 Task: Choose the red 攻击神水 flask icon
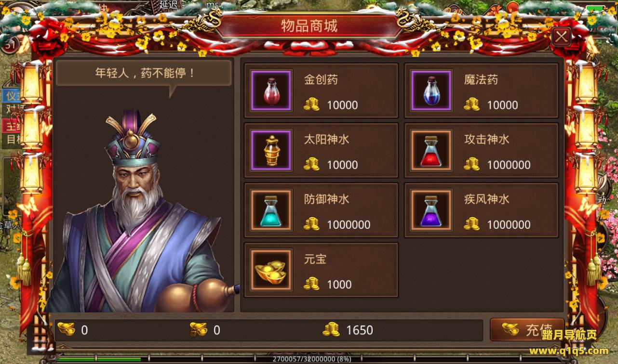431,150
